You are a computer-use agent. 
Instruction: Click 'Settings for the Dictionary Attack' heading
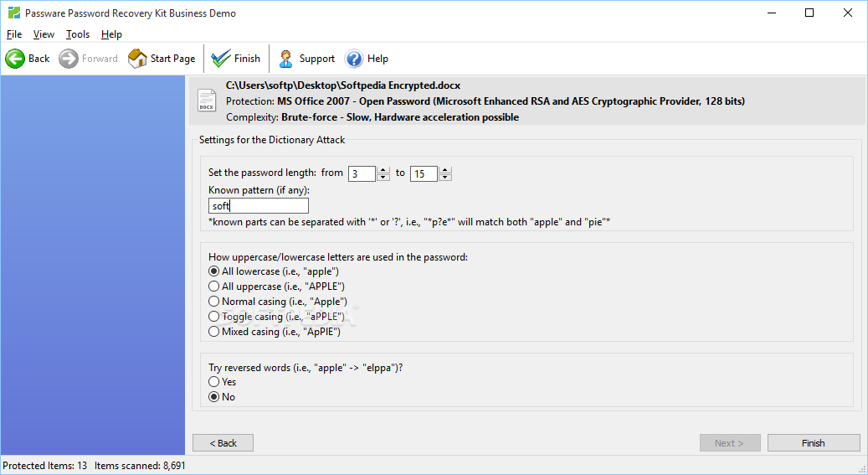pyautogui.click(x=272, y=140)
